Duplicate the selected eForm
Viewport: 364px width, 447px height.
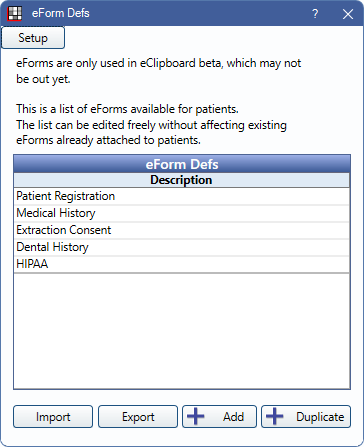coord(306,417)
